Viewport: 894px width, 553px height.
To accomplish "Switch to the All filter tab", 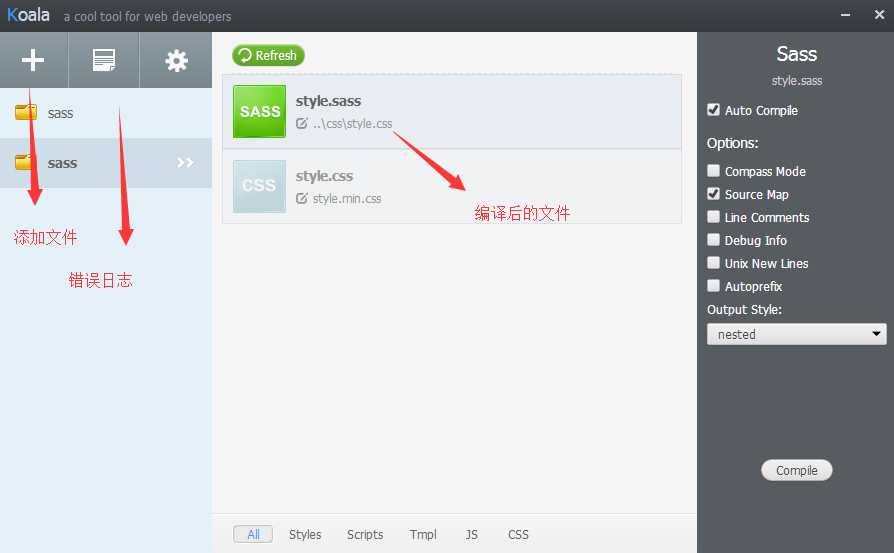I will click(253, 534).
